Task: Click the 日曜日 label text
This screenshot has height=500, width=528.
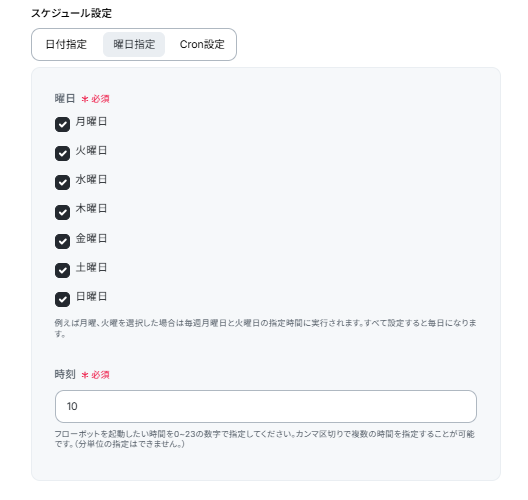Action: (x=91, y=296)
